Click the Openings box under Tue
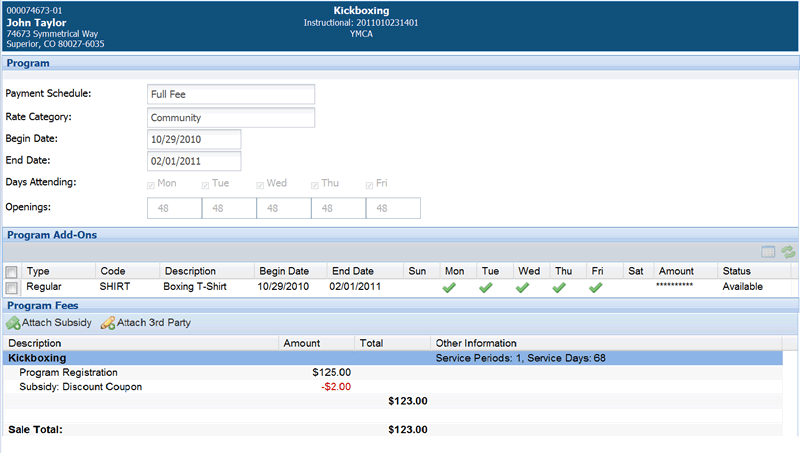The image size is (800, 453). 229,208
